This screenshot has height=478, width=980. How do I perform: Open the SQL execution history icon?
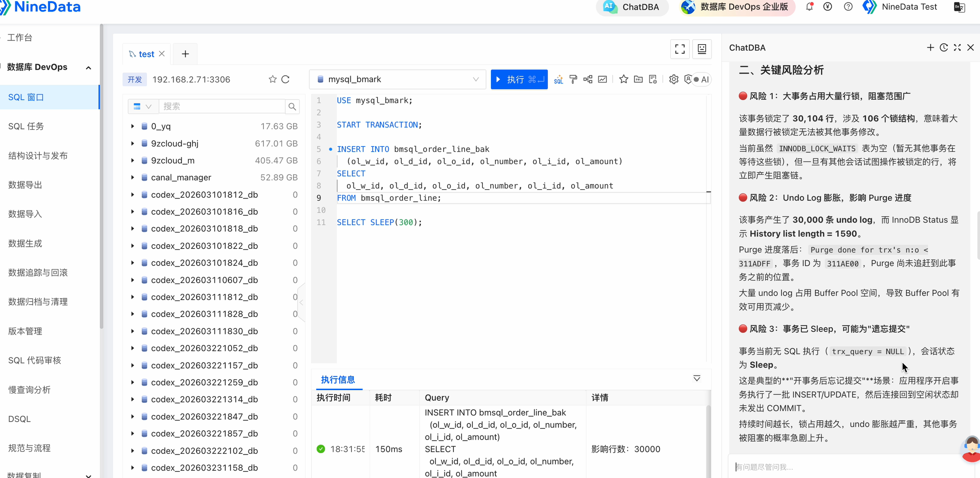653,79
